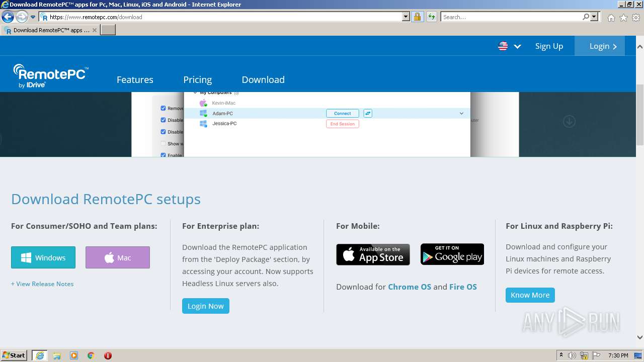Click the Login Now button
This screenshot has height=362, width=644.
pos(206,306)
